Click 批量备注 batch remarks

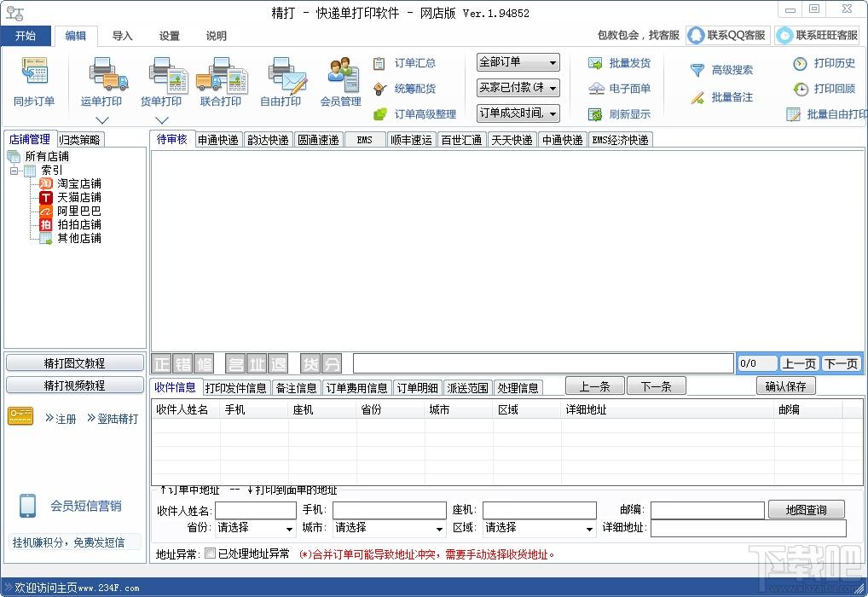coord(722,97)
